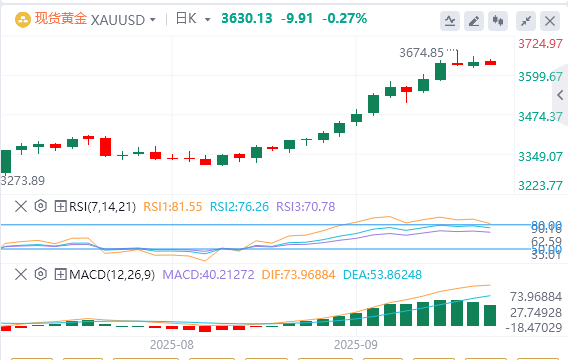Click the 现货黄金 symbol name

pyautogui.click(x=61, y=18)
